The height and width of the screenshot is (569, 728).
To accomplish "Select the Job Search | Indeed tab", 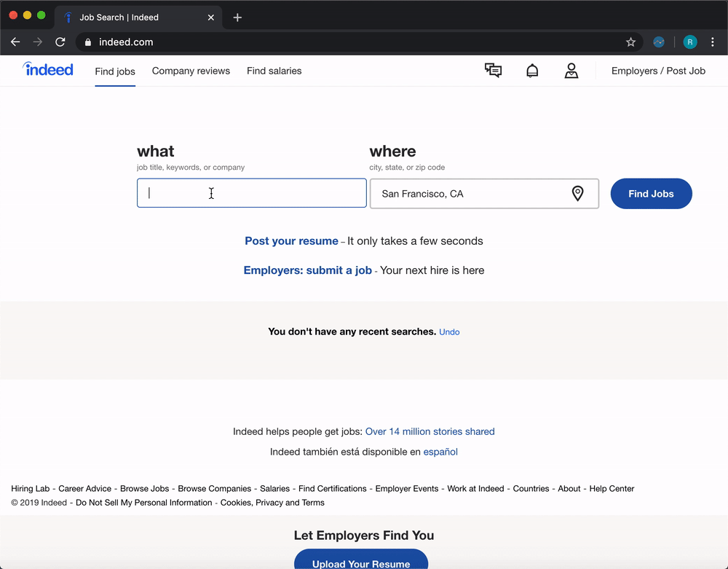I will pyautogui.click(x=138, y=17).
